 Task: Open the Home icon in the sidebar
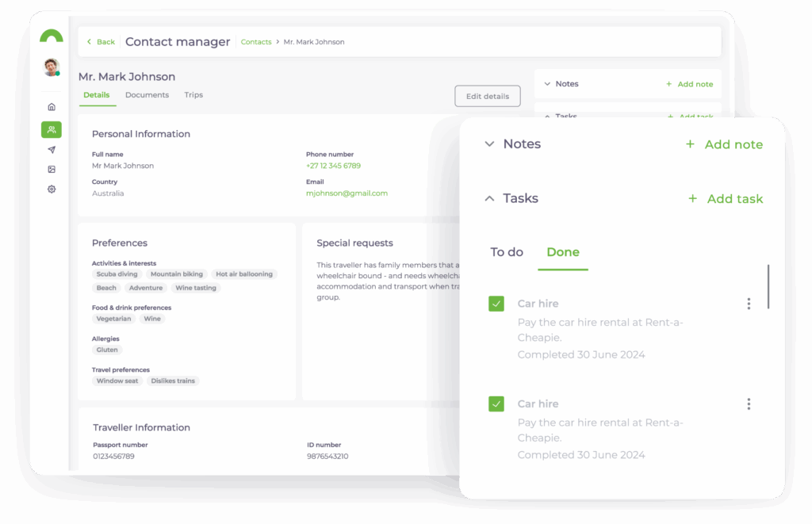pyautogui.click(x=51, y=105)
